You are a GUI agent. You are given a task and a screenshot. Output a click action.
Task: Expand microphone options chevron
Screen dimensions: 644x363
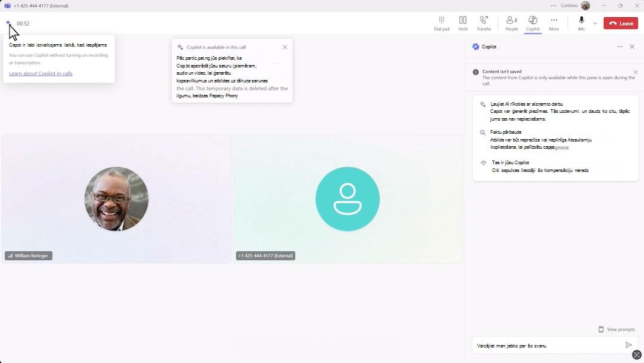(595, 23)
